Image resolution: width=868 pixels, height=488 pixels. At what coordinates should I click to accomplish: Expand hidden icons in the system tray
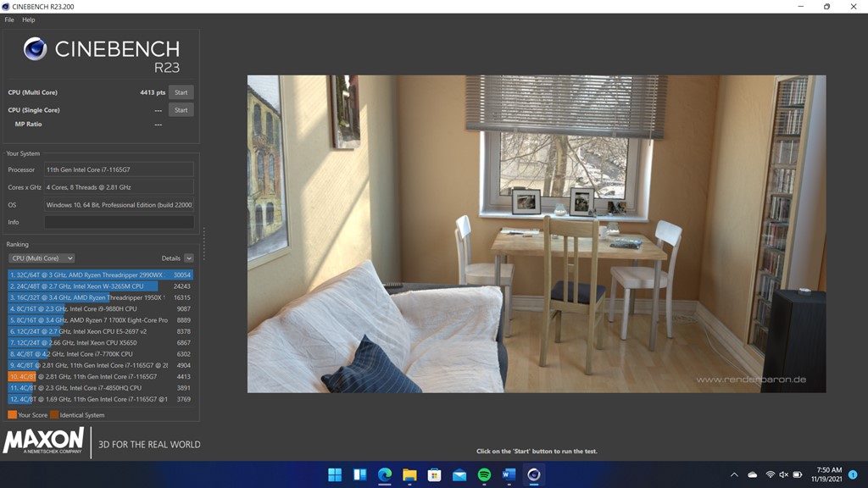pos(734,476)
